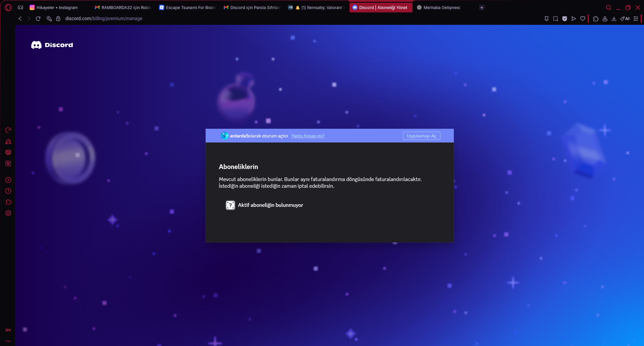
Task: Open GX Control speedometer in the sidebar
Action: (8, 130)
